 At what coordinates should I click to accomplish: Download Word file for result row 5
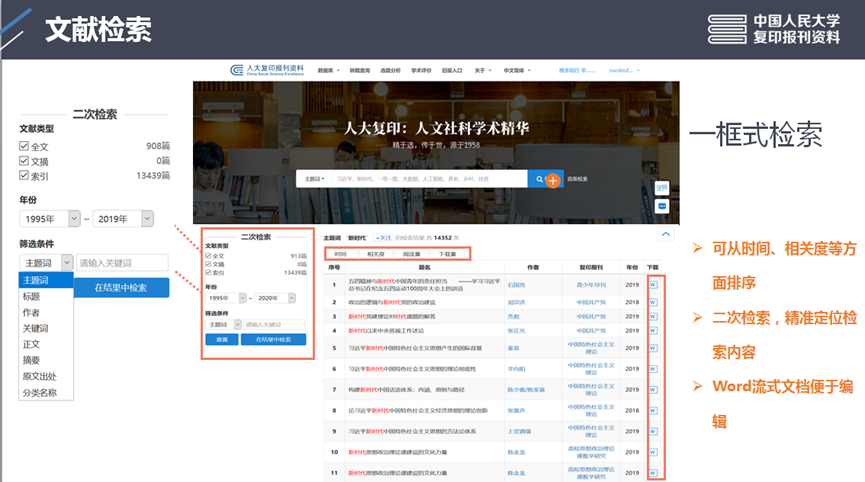(653, 348)
